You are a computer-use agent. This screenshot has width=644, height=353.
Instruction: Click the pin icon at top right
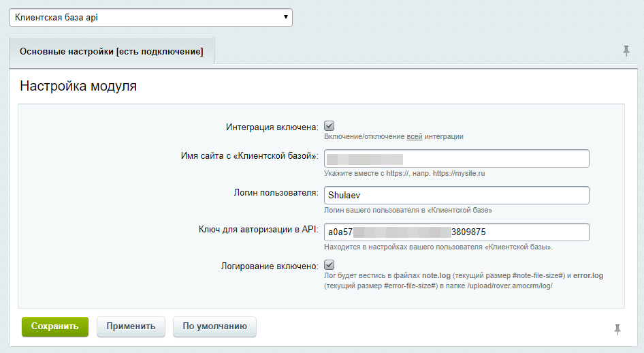click(x=626, y=51)
